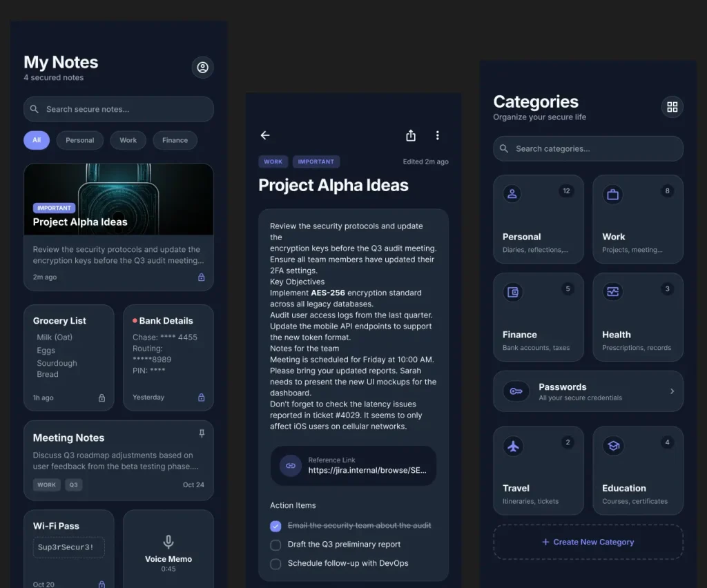Screen dimensions: 707x588
Task: Click the WORK tag in note detail
Action: 273,161
